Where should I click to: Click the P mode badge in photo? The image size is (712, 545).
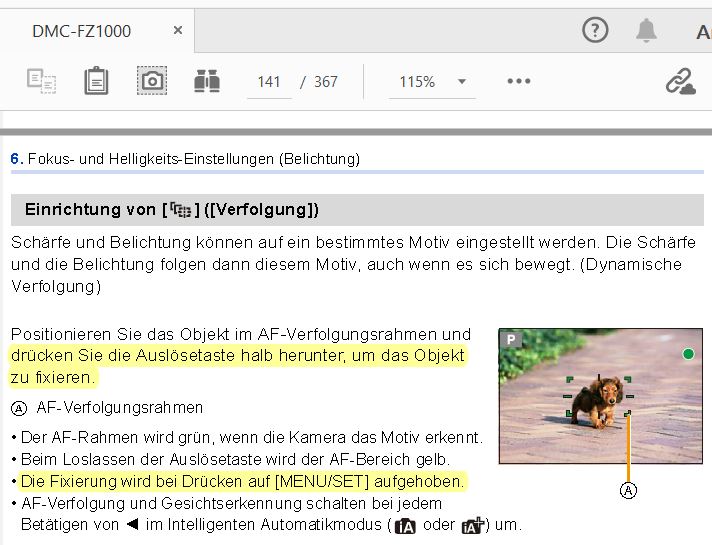click(x=511, y=339)
